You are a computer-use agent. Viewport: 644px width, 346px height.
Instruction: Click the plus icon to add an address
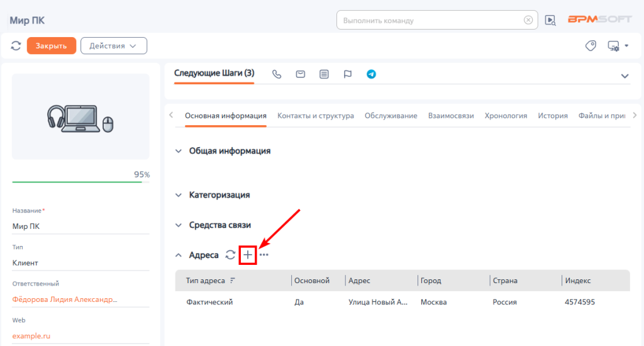coord(248,255)
